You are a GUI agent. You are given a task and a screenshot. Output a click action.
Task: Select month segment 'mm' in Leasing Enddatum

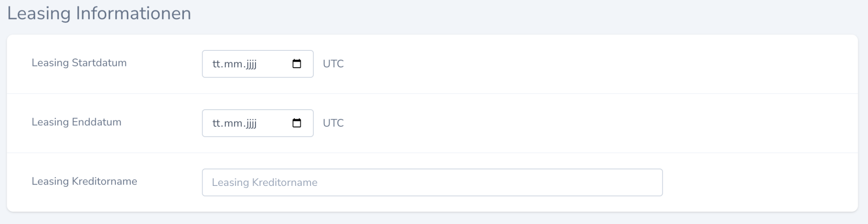click(233, 123)
